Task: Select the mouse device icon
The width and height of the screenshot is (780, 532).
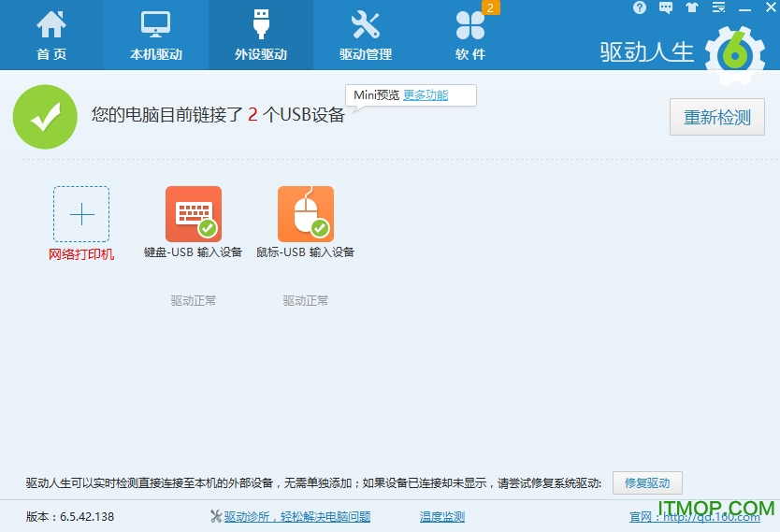Action: (306, 214)
